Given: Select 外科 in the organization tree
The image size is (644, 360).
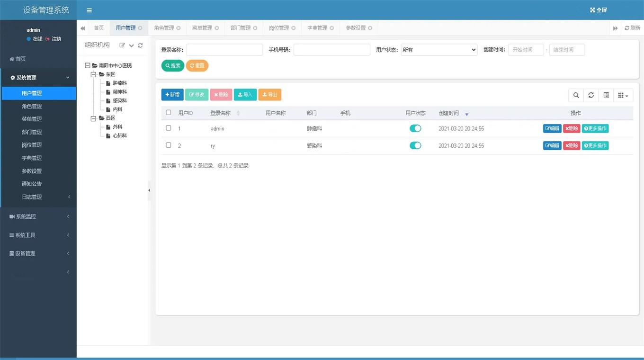Looking at the screenshot, I should tap(117, 127).
